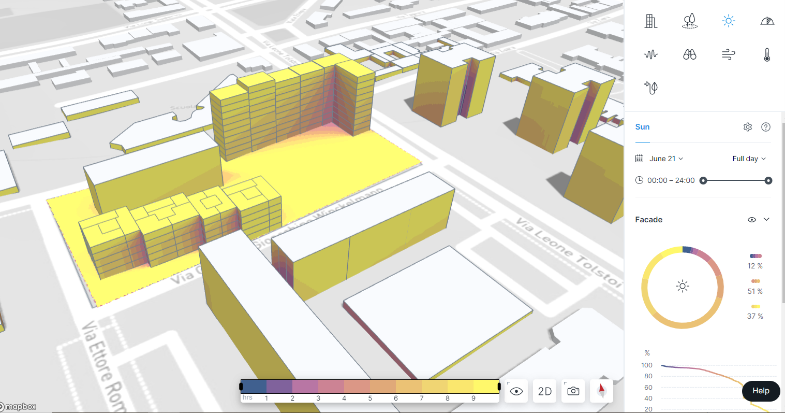The image size is (785, 413).
Task: Switch the map to 2D view
Action: pos(545,391)
